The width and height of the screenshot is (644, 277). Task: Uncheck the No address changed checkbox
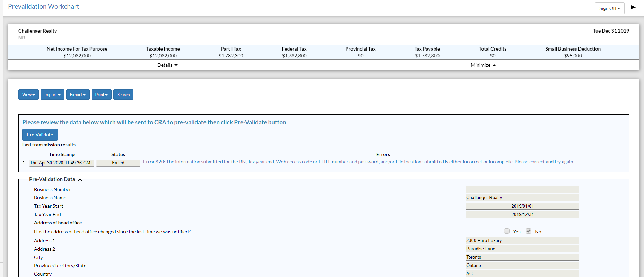tap(528, 231)
